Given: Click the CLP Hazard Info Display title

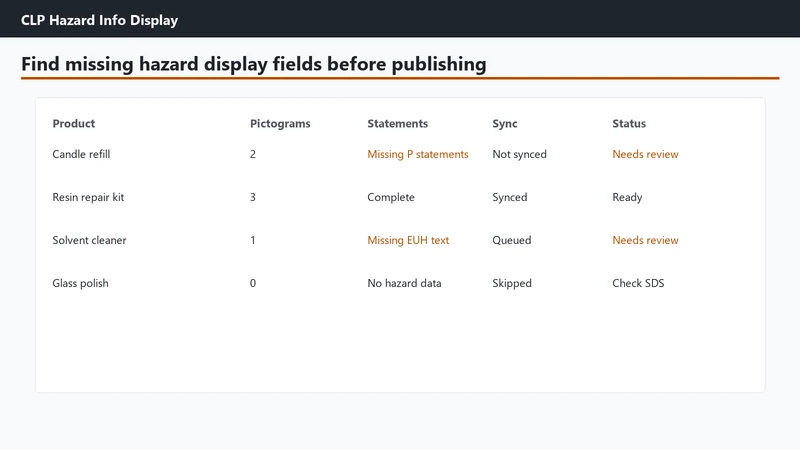Looking at the screenshot, I should click(x=99, y=20).
